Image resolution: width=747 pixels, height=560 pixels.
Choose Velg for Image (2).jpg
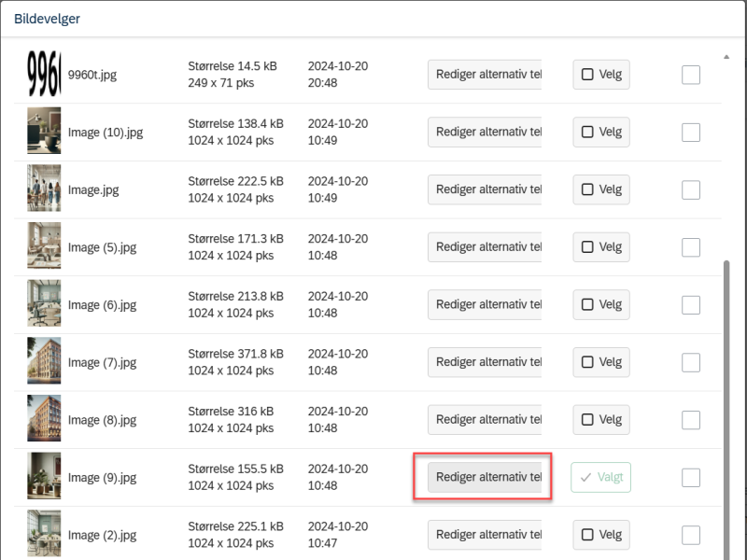[x=601, y=535]
